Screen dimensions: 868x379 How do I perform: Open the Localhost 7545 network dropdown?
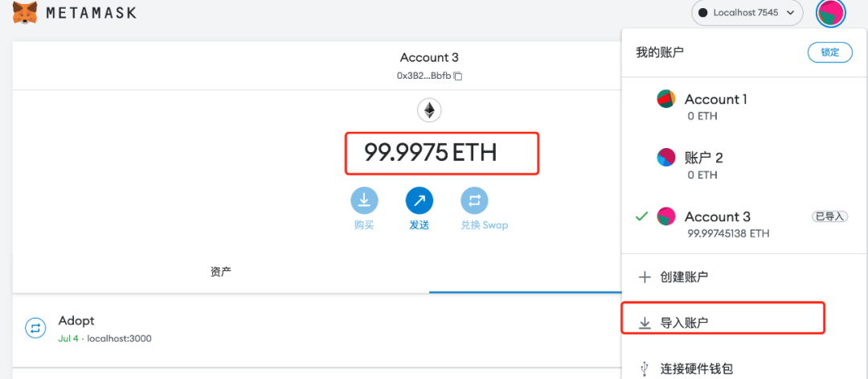pyautogui.click(x=747, y=13)
